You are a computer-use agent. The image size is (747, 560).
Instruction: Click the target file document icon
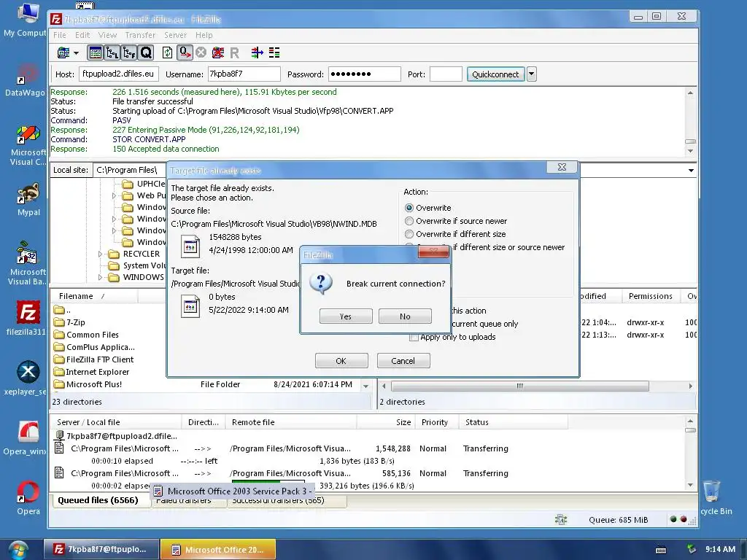[x=190, y=306]
